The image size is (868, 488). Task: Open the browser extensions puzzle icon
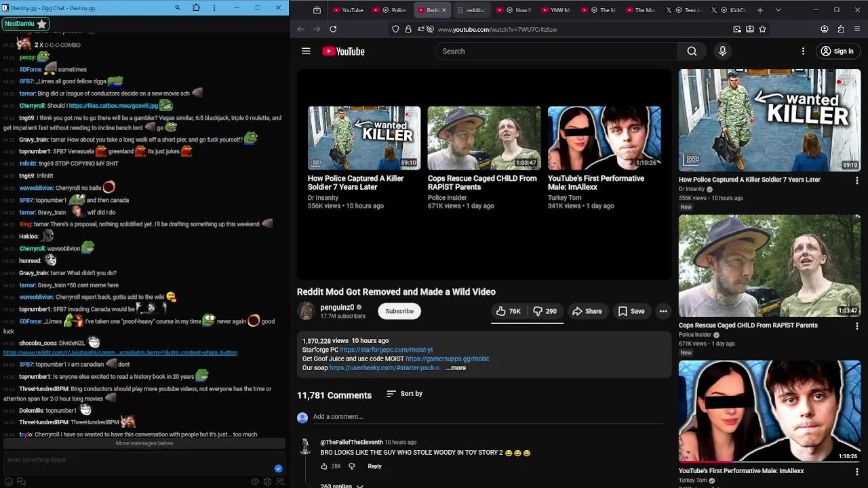click(841, 29)
